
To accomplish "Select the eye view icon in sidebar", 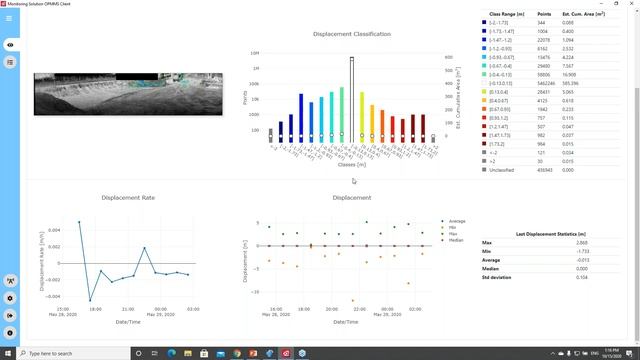I will point(10,45).
